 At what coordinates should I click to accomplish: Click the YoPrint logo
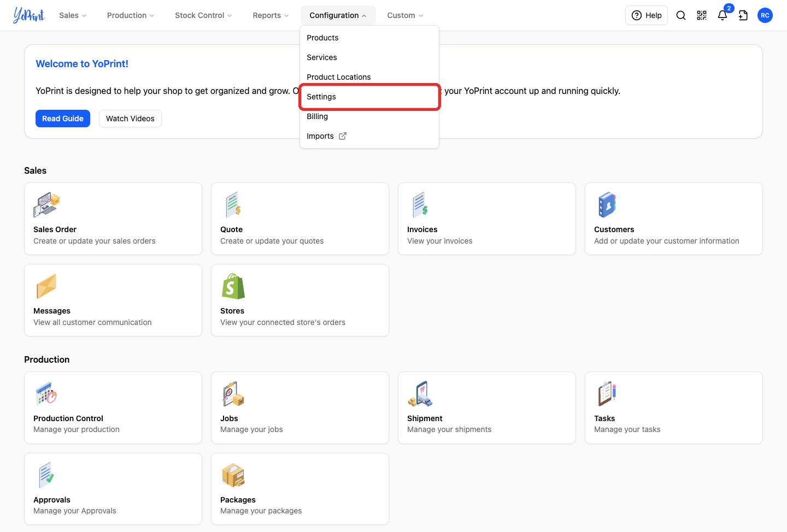(x=29, y=15)
